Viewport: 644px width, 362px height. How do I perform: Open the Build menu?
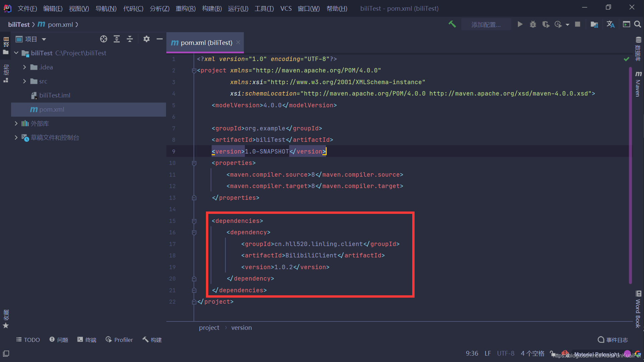pos(212,8)
